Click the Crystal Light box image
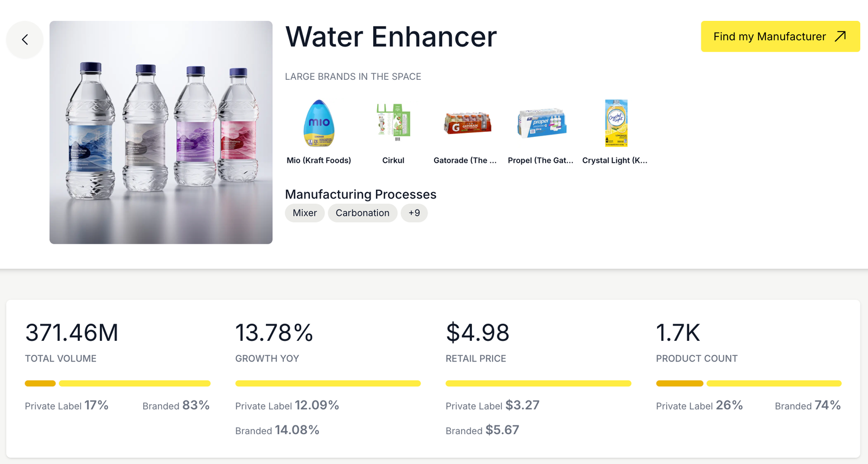The image size is (868, 464). pos(616,123)
